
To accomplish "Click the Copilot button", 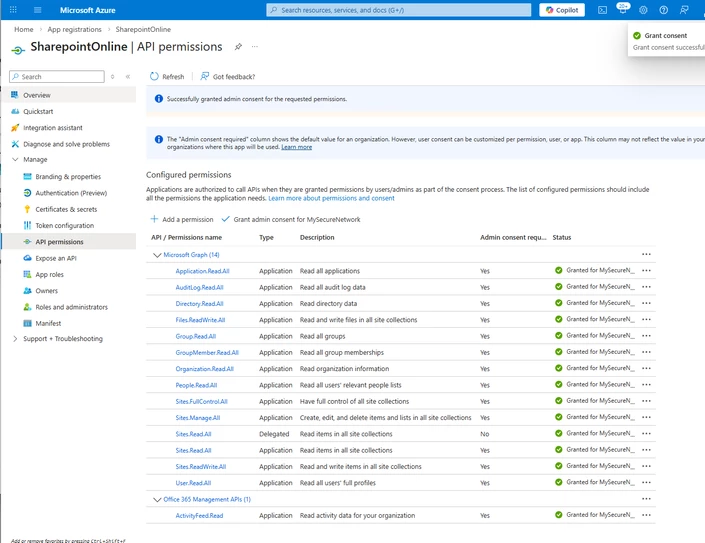I will click(x=562, y=10).
